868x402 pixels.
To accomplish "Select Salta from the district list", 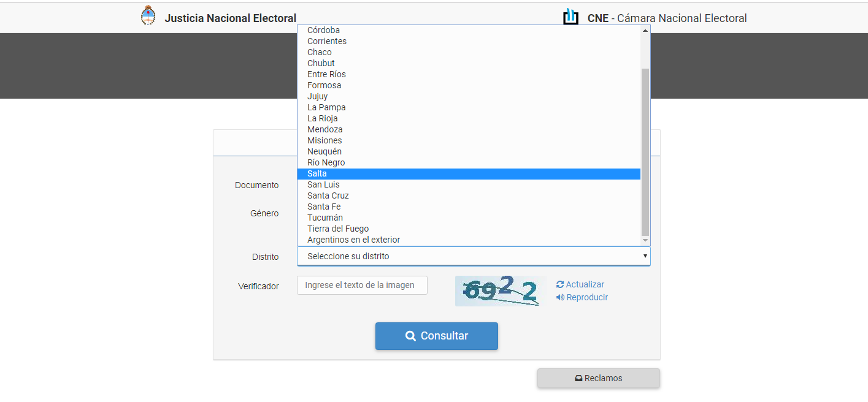I will click(x=317, y=174).
